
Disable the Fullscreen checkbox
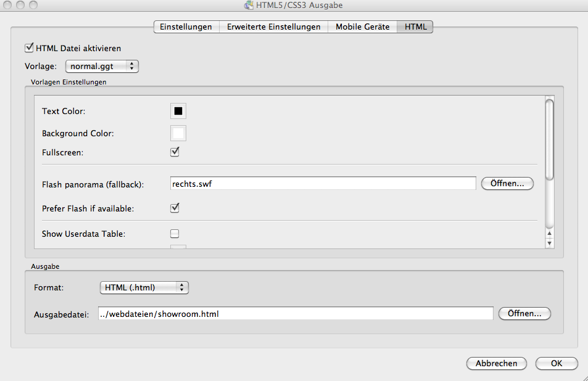pos(175,151)
